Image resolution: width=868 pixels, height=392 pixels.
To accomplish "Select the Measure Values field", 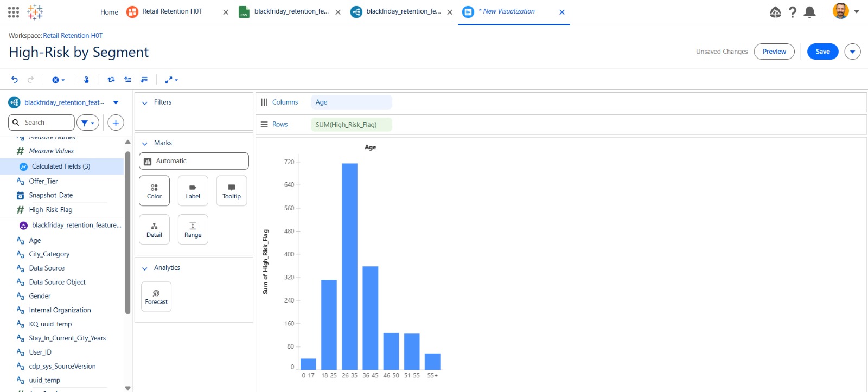I will [x=51, y=151].
